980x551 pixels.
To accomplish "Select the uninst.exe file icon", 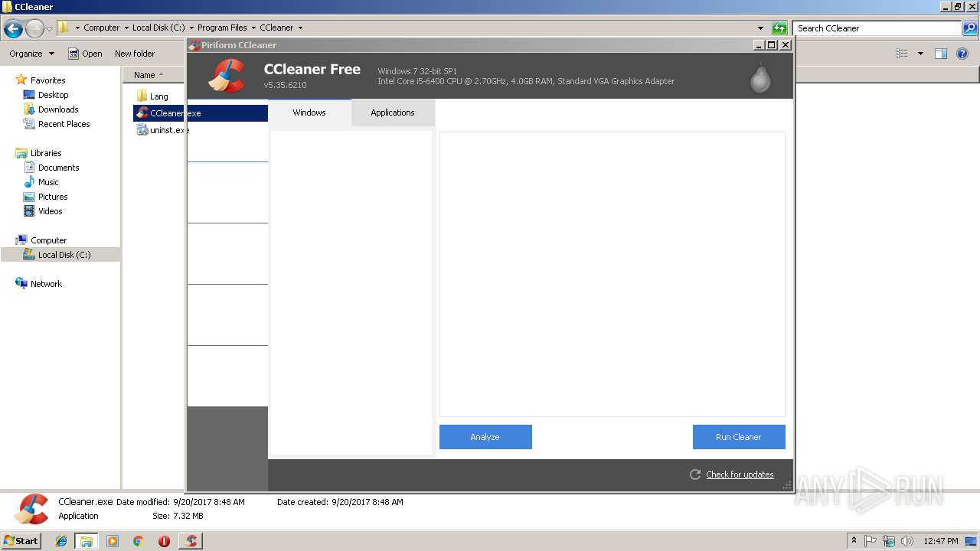I will [x=142, y=130].
